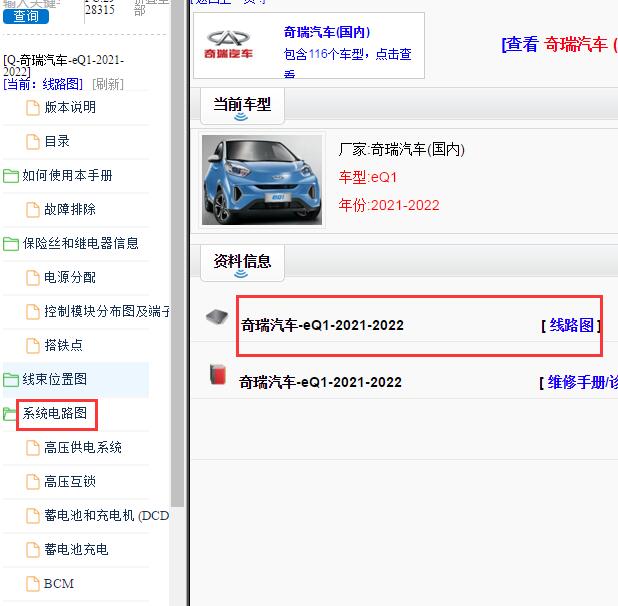Click 包含116个车型，点击查看 link

click(x=347, y=62)
